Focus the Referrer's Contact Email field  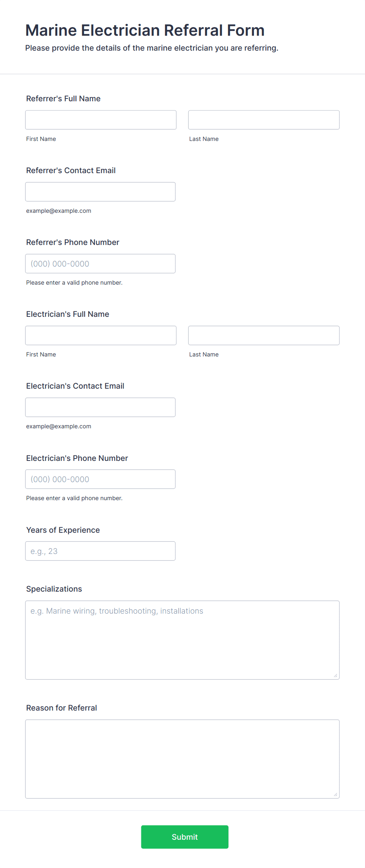pyautogui.click(x=100, y=192)
